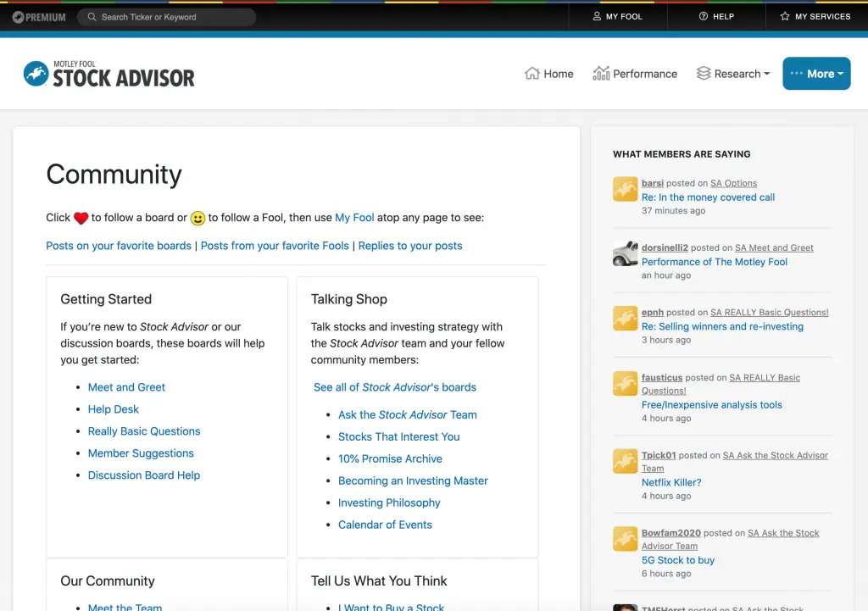Read 'Free/Inexpensive analysis tools' post
This screenshot has width=868, height=611.
point(712,405)
